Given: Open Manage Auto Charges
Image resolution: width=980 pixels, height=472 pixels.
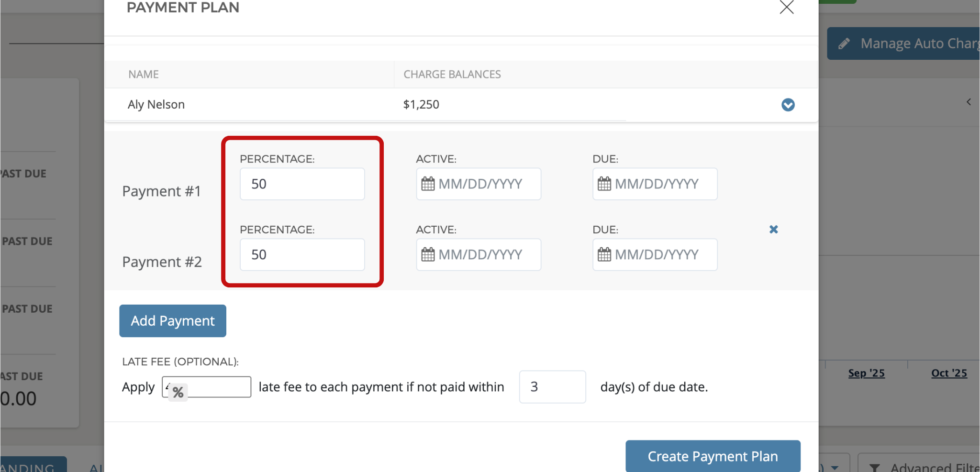Looking at the screenshot, I should tap(904, 44).
